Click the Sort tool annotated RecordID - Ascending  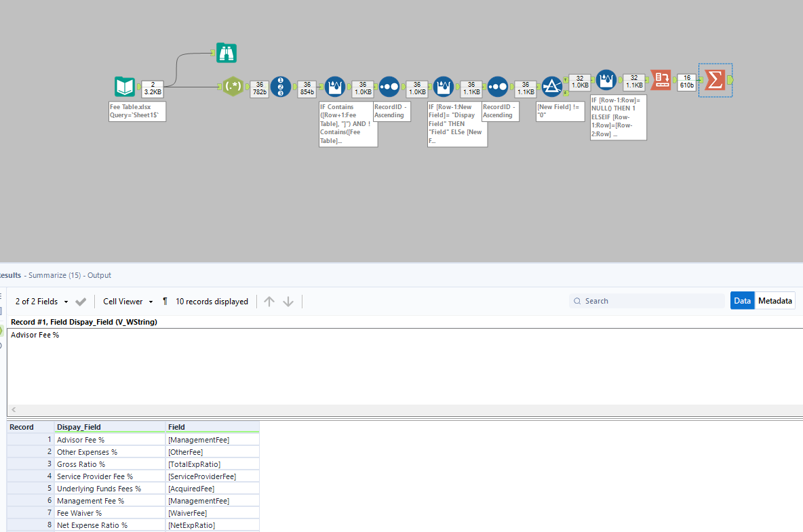389,87
